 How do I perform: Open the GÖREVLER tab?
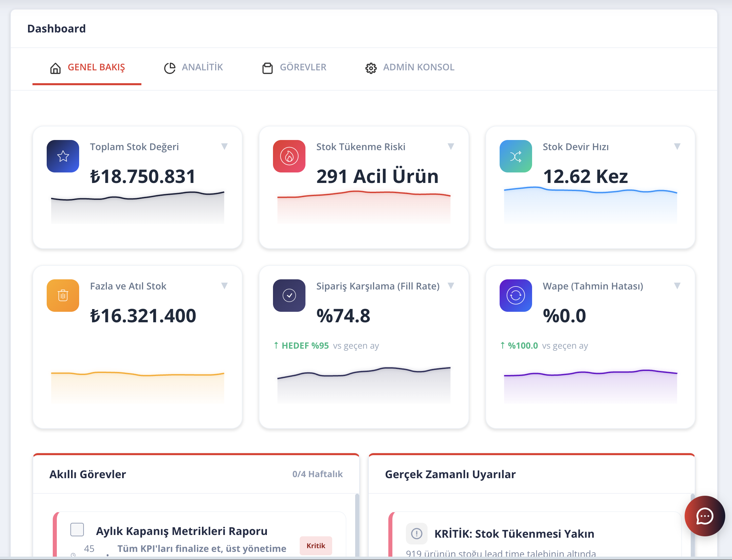(x=294, y=67)
